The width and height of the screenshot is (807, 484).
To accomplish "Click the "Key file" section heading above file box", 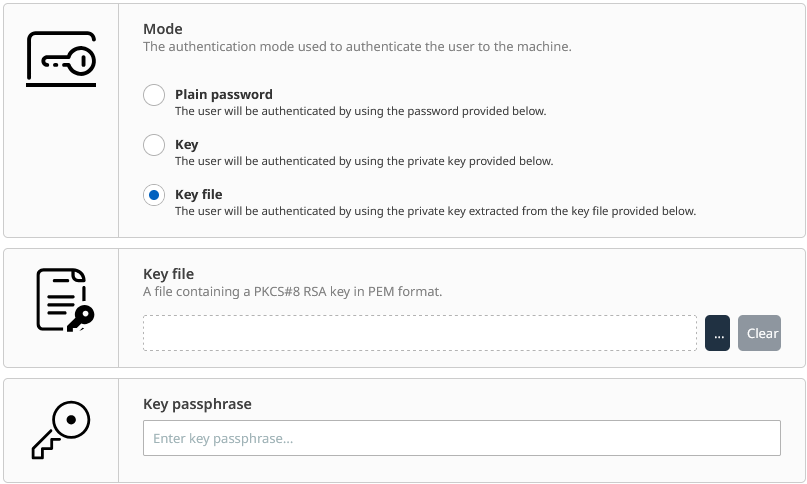I will (168, 274).
